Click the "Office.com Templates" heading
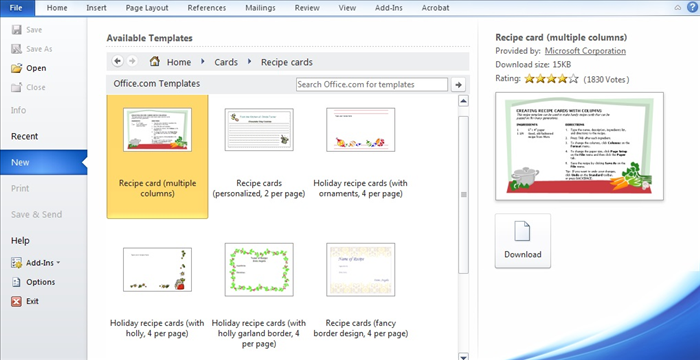Image resolution: width=700 pixels, height=360 pixels. coord(156,84)
